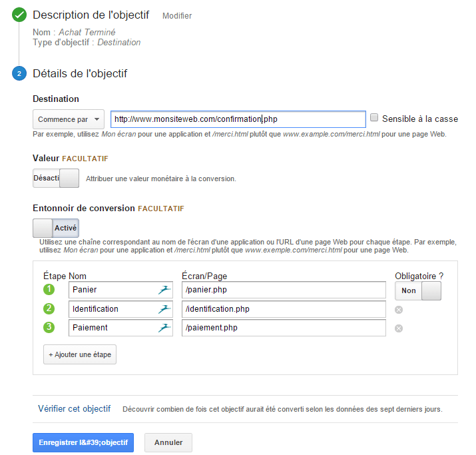
Task: Click the destination URL input field
Action: pyautogui.click(x=238, y=119)
